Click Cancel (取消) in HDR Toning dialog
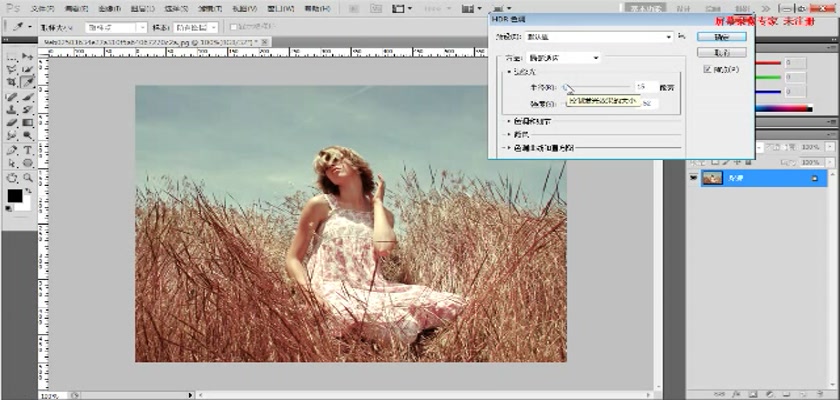 722,52
